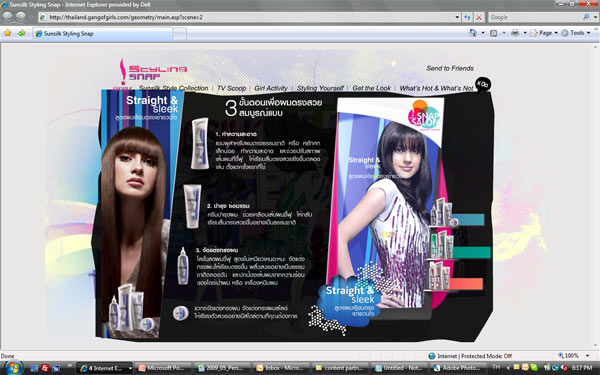
Task: Switch to 2009_05 spreadsheet taskbar button
Action: [x=222, y=368]
